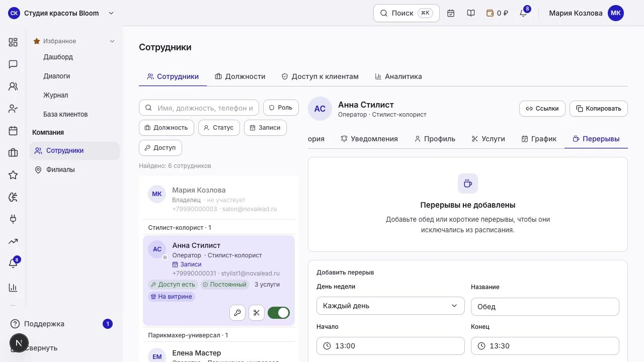This screenshot has width=644, height=362.
Task: Open the День недели dropdown 'Каждый день'
Action: [x=390, y=306]
